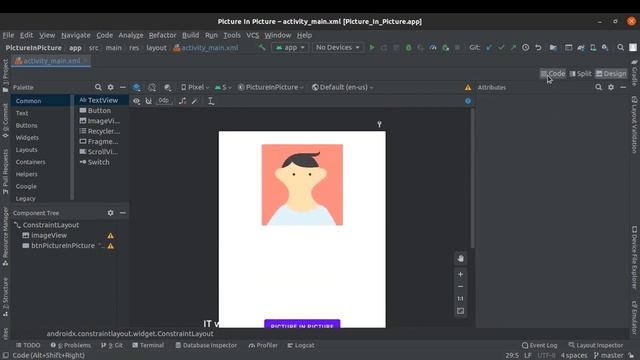Open Search Everywhere magnifier in main toolbar
The height and width of the screenshot is (360, 640).
[620, 48]
